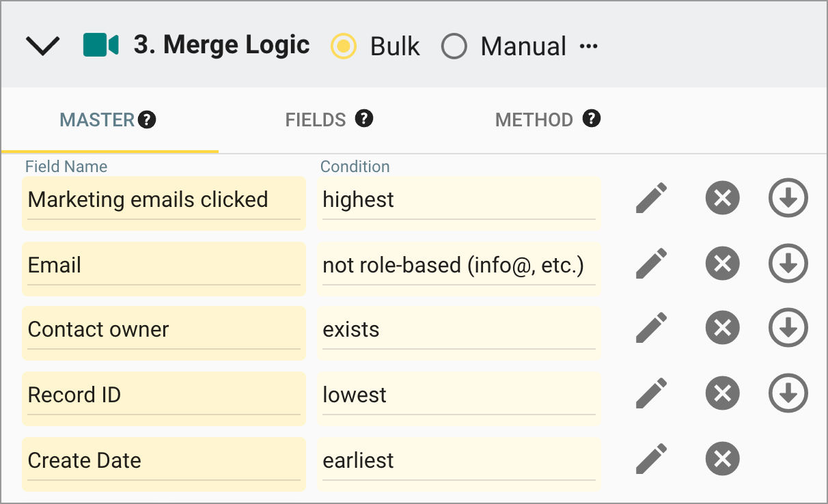
Task: Remove the Email field rule
Action: tap(722, 264)
